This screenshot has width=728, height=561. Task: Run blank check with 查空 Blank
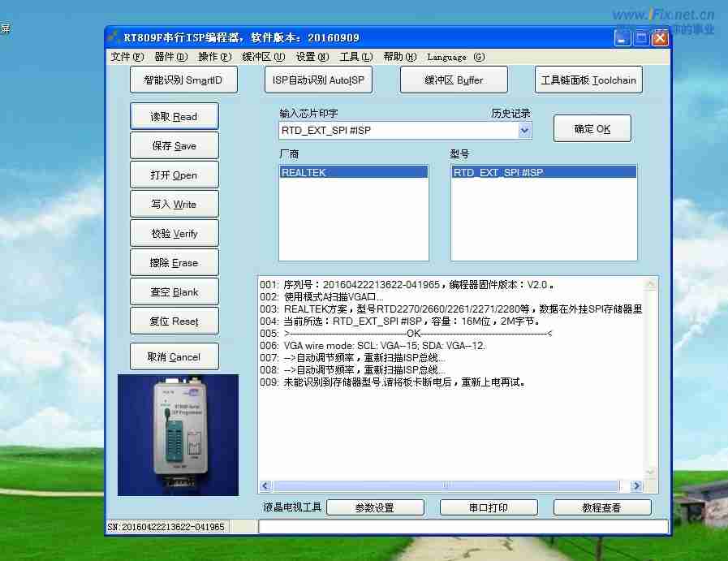click(x=174, y=291)
